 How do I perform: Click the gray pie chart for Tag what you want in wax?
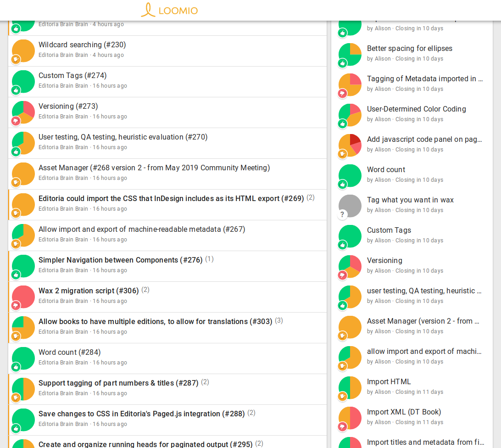pyautogui.click(x=350, y=206)
